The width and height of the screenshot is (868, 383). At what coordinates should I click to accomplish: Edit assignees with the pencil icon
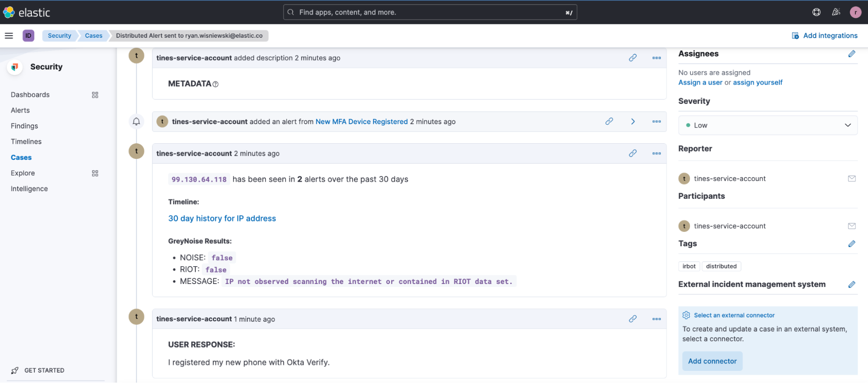pyautogui.click(x=851, y=54)
